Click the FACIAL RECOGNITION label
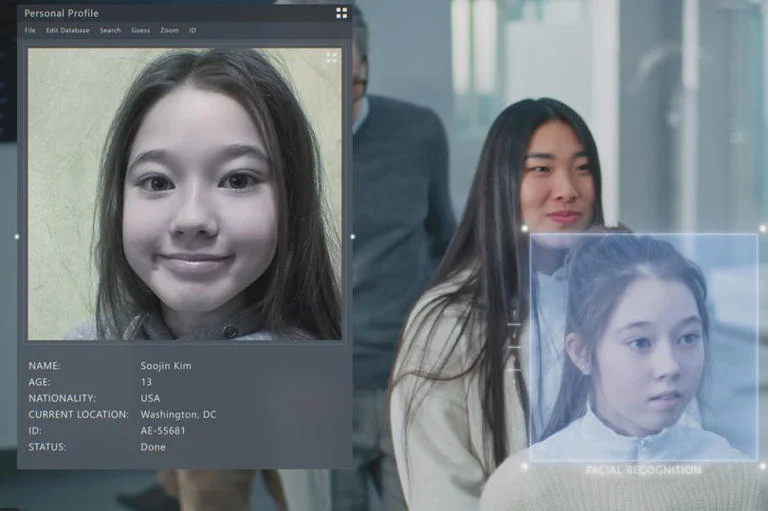Screen dimensions: 768x511 [643, 470]
